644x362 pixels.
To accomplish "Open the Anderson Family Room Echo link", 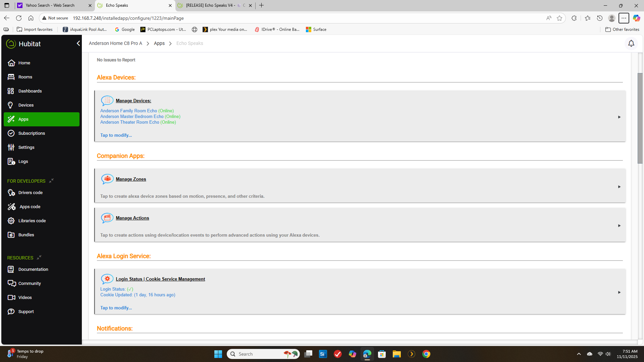I will (128, 111).
